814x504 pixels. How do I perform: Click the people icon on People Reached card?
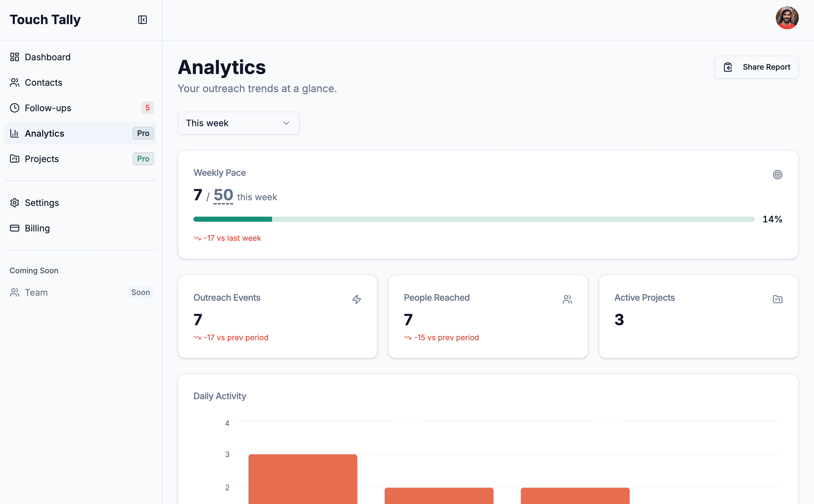(567, 299)
